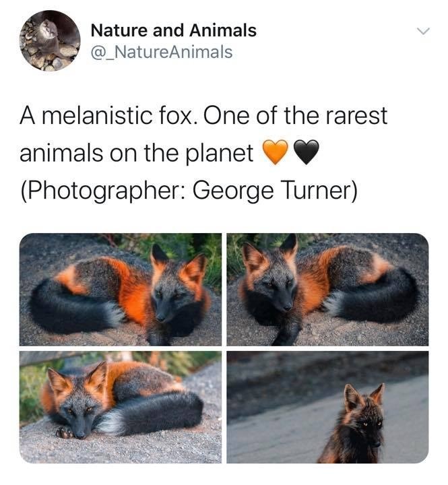Click the black heart emoji
Image resolution: width=448 pixels, height=485 pixels.
pyautogui.click(x=305, y=154)
